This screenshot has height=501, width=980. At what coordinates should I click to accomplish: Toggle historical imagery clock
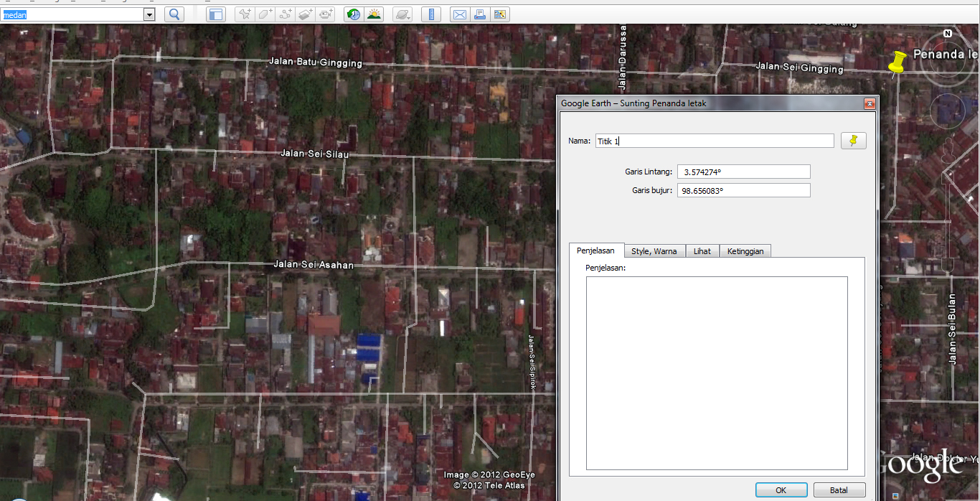tap(353, 14)
